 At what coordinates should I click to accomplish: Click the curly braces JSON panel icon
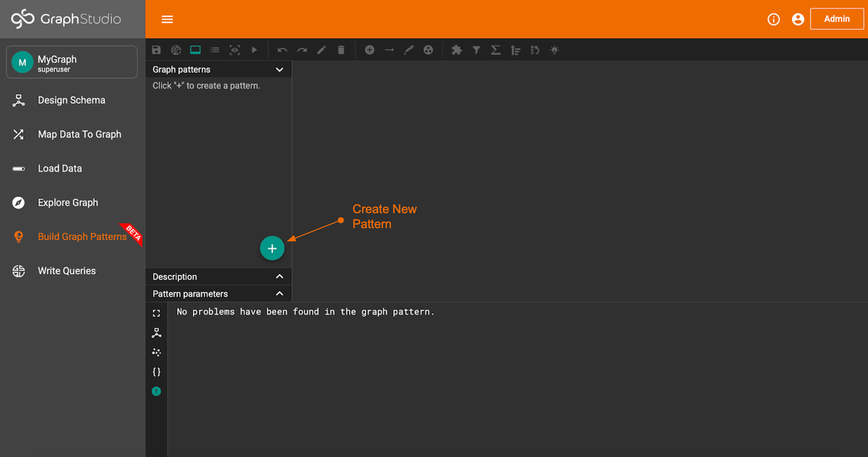(x=156, y=372)
